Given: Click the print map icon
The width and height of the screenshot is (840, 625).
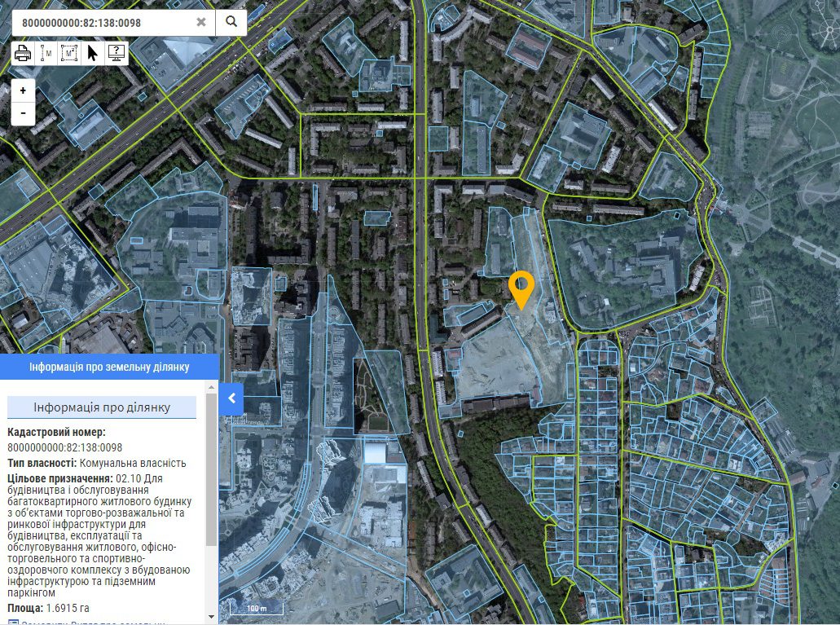Looking at the screenshot, I should pos(23,54).
